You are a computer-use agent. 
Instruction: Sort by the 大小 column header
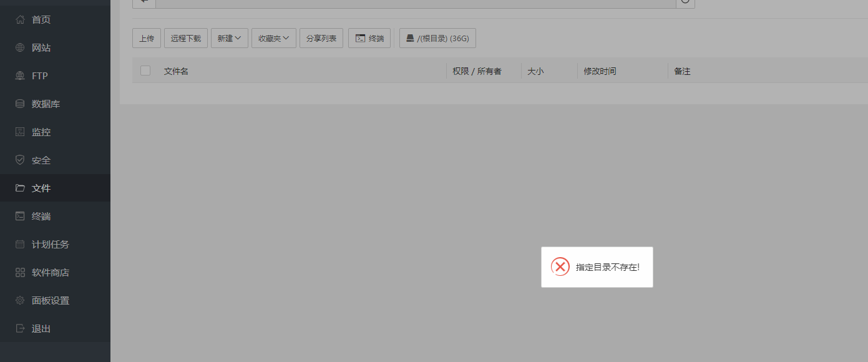(x=535, y=71)
